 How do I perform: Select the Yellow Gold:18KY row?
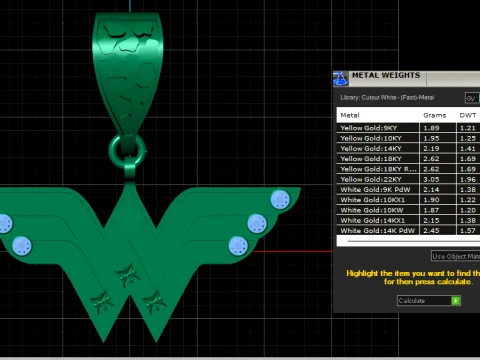click(408, 159)
